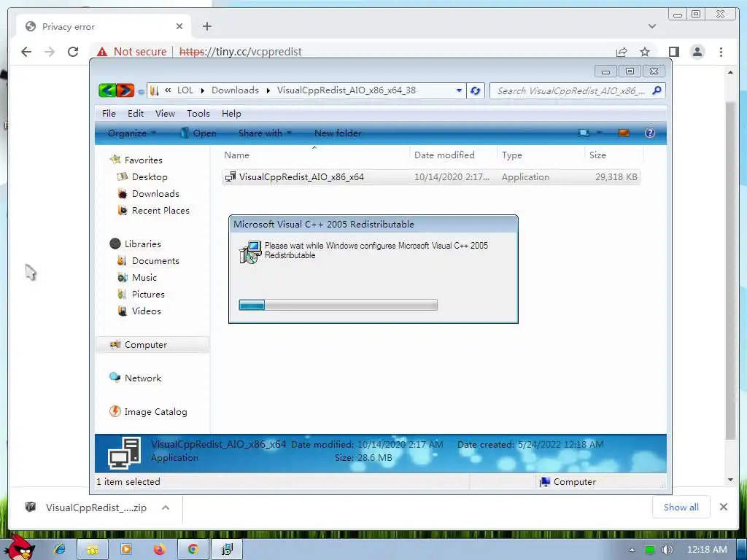Change the view icon in Explorer toolbar
Viewport: 747px width, 560px height.
pos(584,133)
